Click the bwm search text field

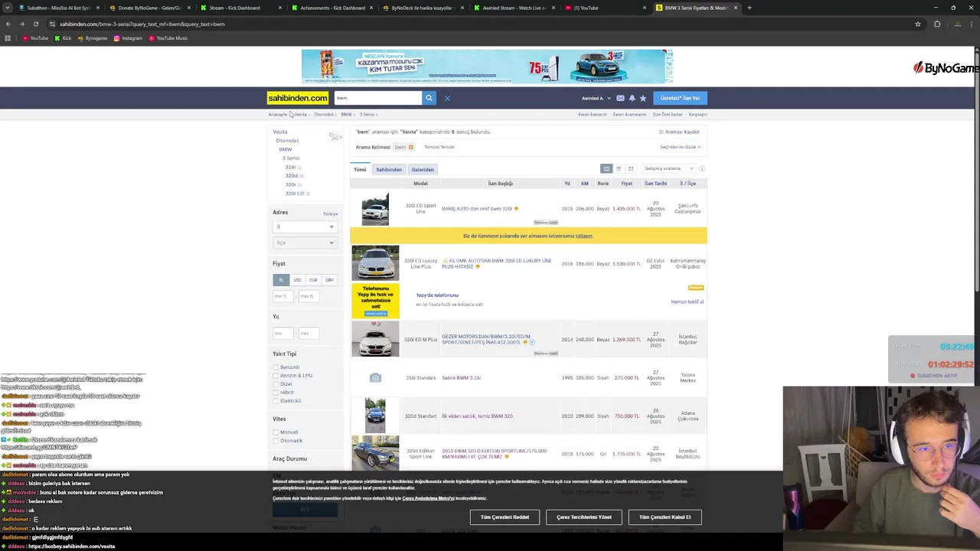[377, 98]
